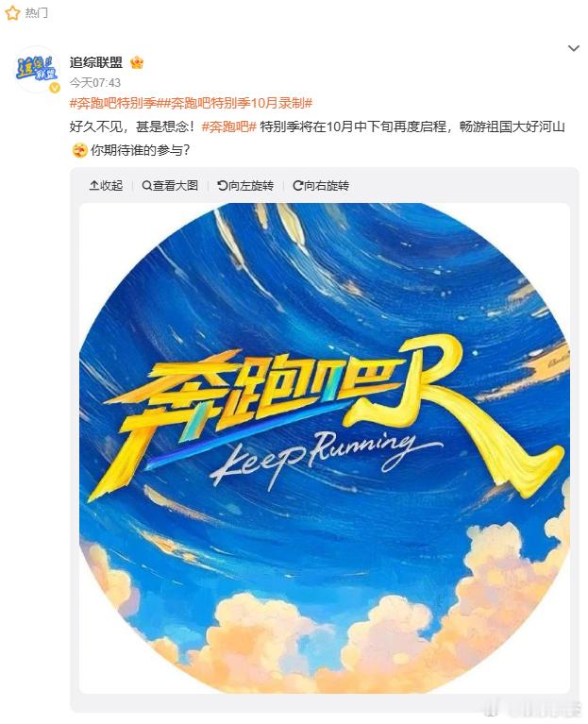The height and width of the screenshot is (724, 588).
Task: Click the heart-face emoji in post text
Action: click(x=80, y=150)
